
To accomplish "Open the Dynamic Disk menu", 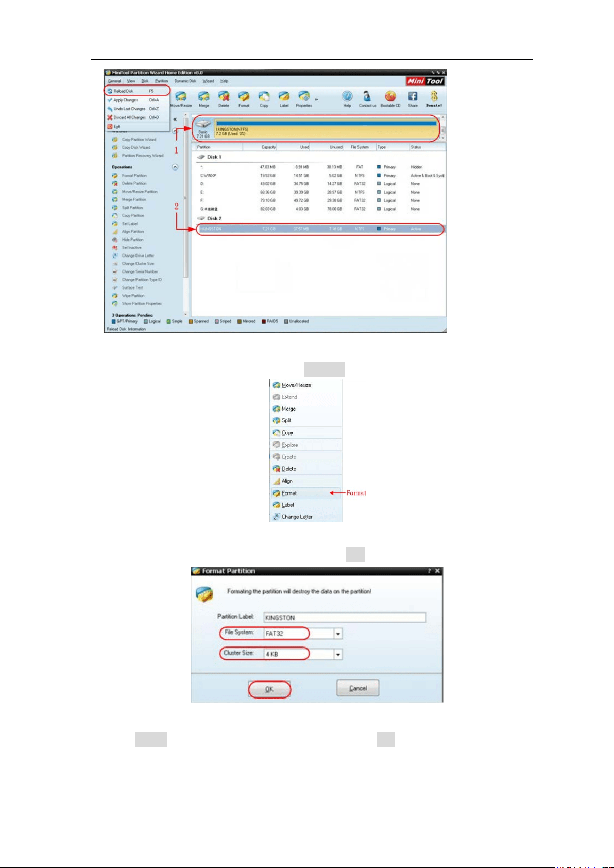I will click(185, 81).
